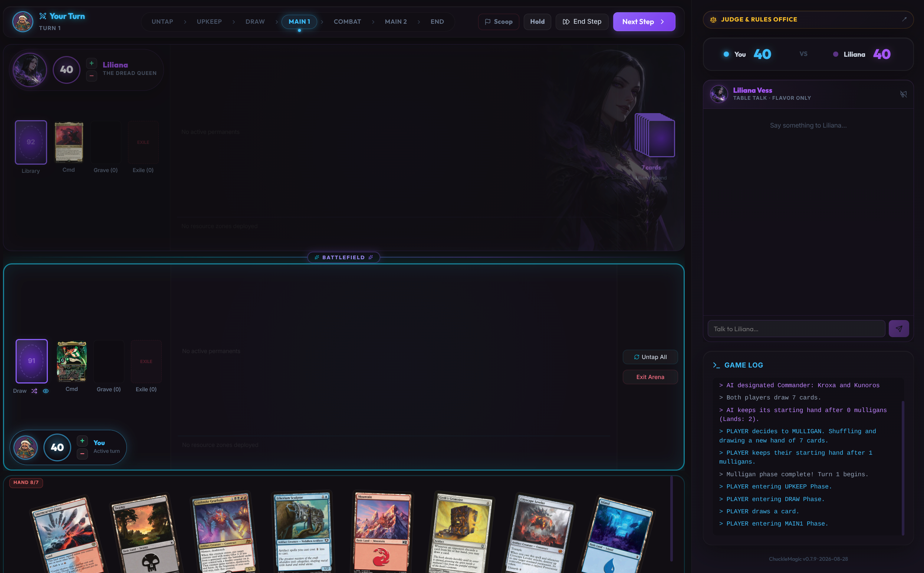This screenshot has height=573, width=924.
Task: Click Liliana's hand of 7 cards
Action: coord(655,135)
